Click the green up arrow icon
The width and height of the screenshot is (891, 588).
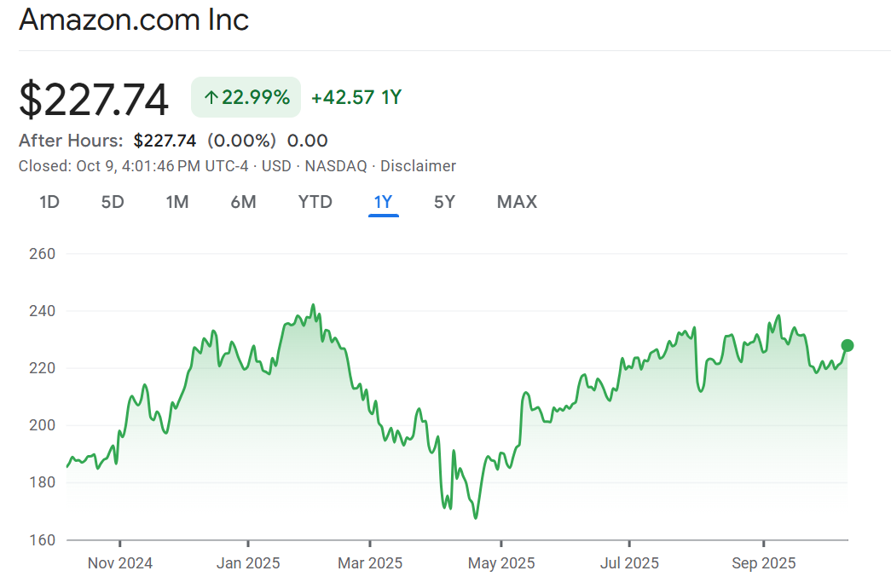click(x=211, y=98)
